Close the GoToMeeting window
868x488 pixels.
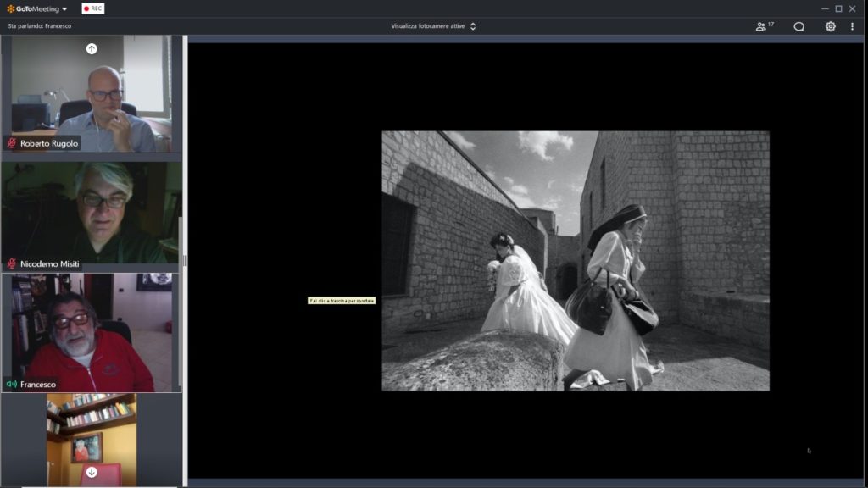point(853,8)
